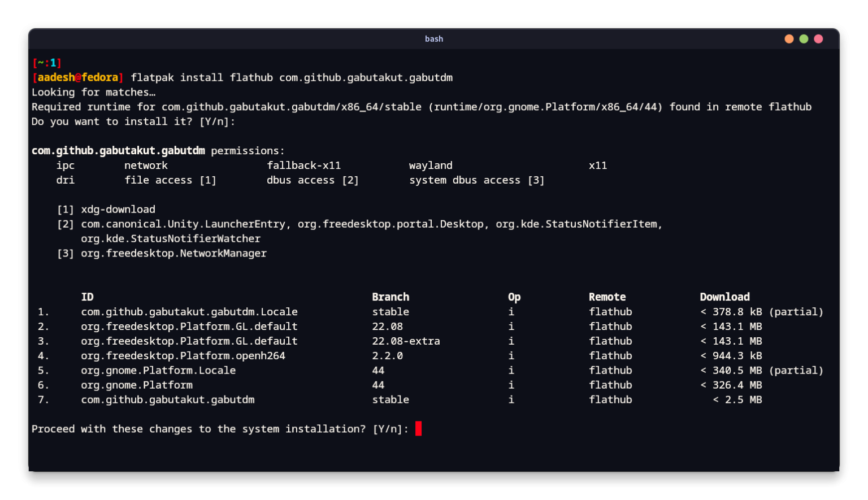Select the wayland permission text
Viewport: 868px width, 500px height.
(x=431, y=165)
